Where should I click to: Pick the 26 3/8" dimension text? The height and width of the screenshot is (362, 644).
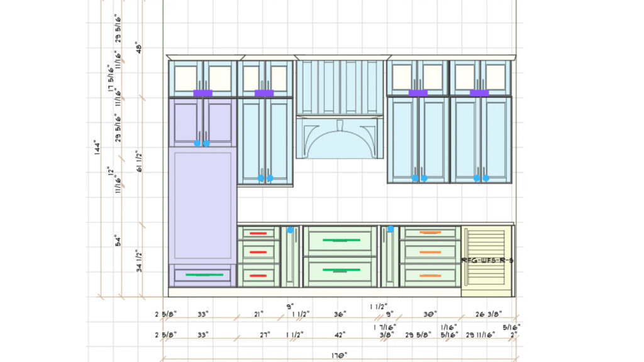pos(489,314)
